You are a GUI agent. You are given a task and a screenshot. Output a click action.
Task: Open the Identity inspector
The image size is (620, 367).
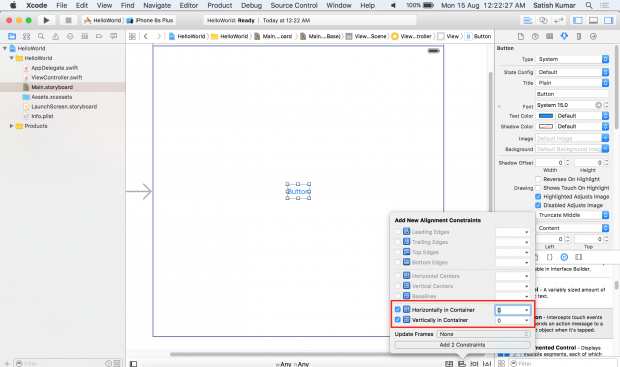coord(550,36)
